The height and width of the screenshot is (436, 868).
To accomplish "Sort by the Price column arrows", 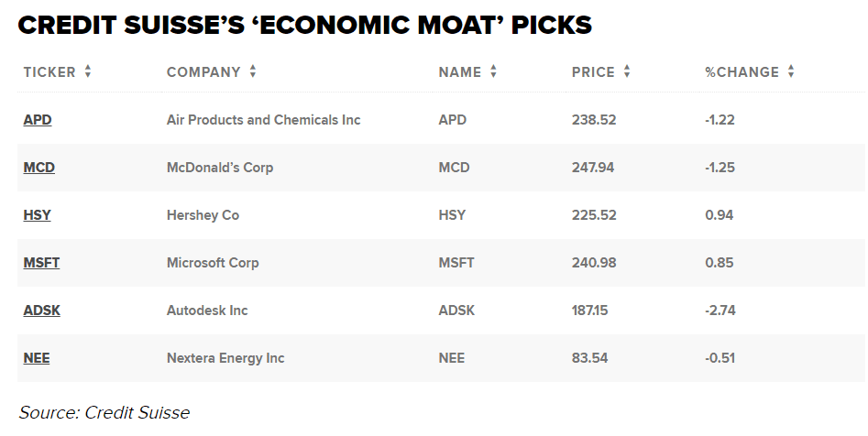I will click(x=627, y=72).
